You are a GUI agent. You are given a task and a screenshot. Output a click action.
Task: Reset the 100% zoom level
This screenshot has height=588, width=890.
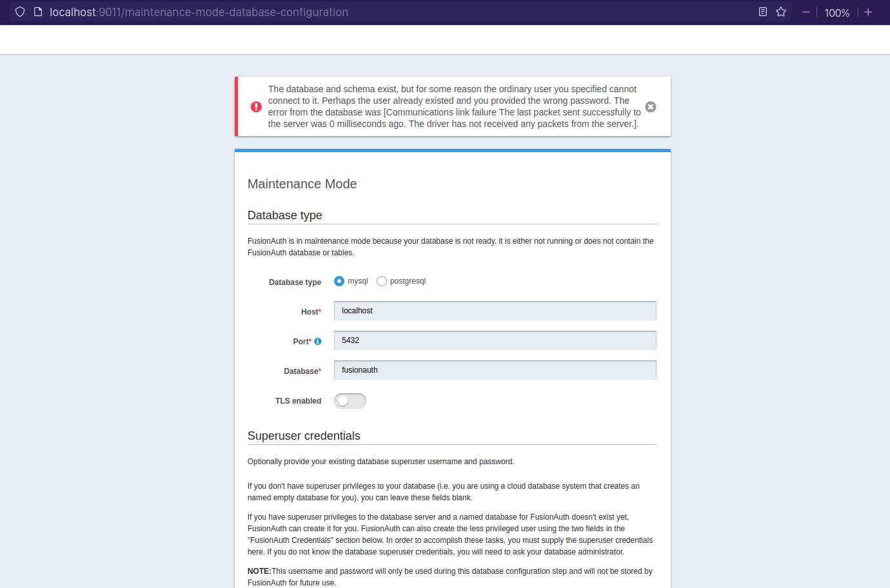tap(837, 13)
